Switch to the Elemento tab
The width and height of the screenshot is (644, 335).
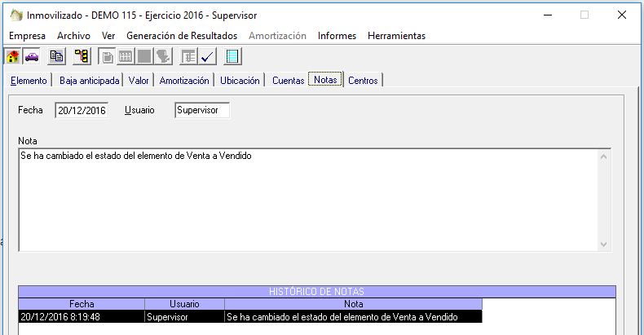[29, 80]
